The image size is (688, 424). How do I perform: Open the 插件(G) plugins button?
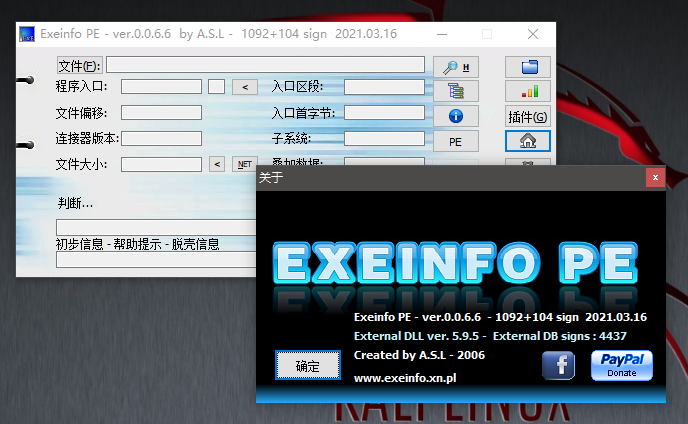click(528, 117)
